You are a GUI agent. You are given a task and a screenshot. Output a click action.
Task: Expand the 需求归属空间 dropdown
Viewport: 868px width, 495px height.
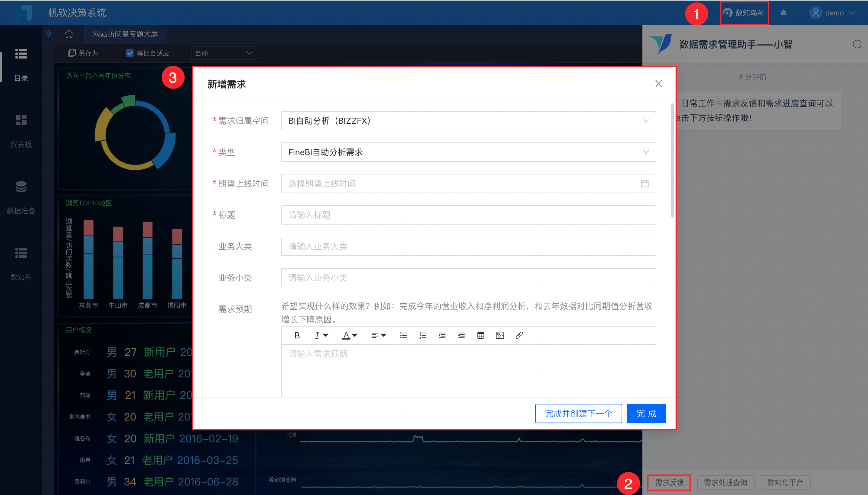pos(468,121)
